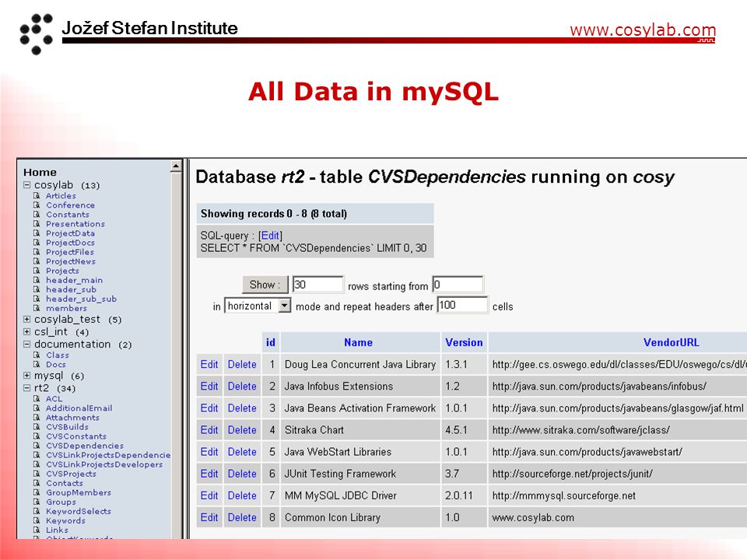Expand the csl_int database
This screenshot has height=560, width=747.
coord(26,331)
